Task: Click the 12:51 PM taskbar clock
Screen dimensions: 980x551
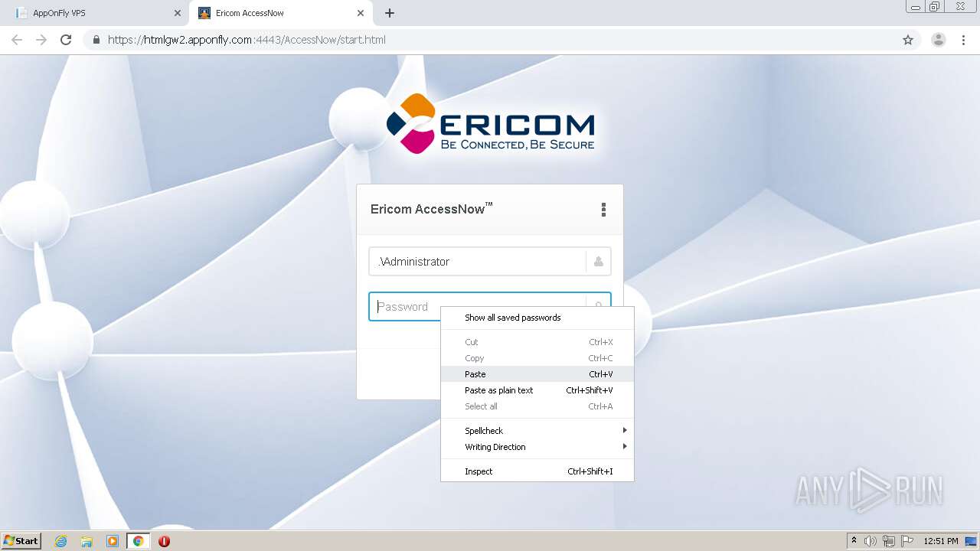Action: [x=941, y=541]
